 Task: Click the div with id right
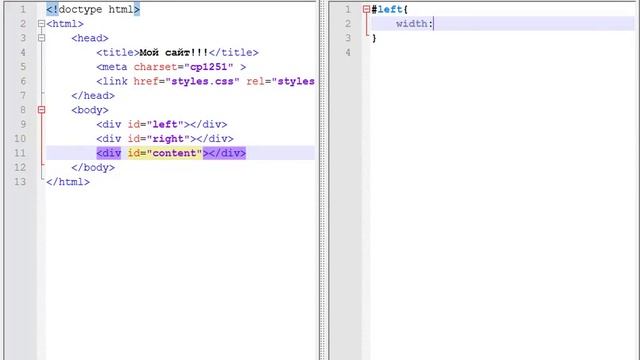[x=165, y=139]
